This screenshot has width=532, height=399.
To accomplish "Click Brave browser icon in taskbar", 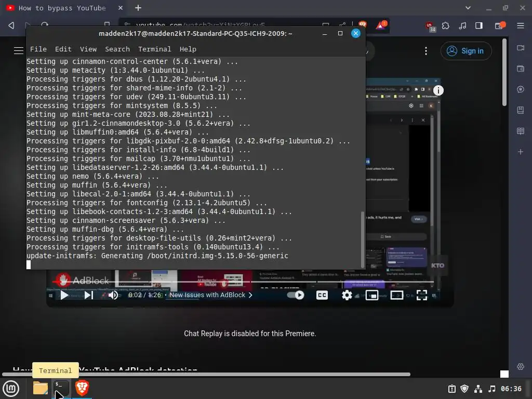I will point(82,388).
